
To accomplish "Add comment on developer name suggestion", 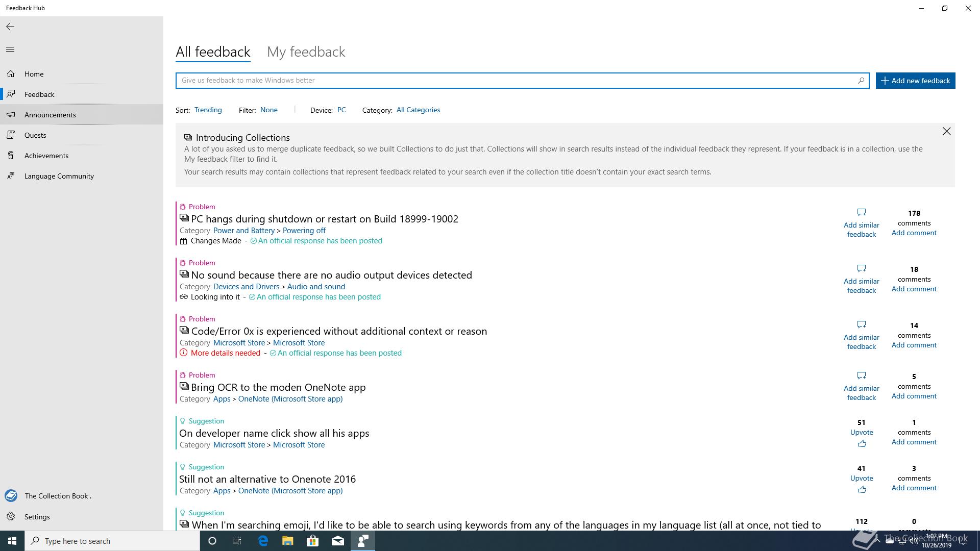I will point(914,442).
